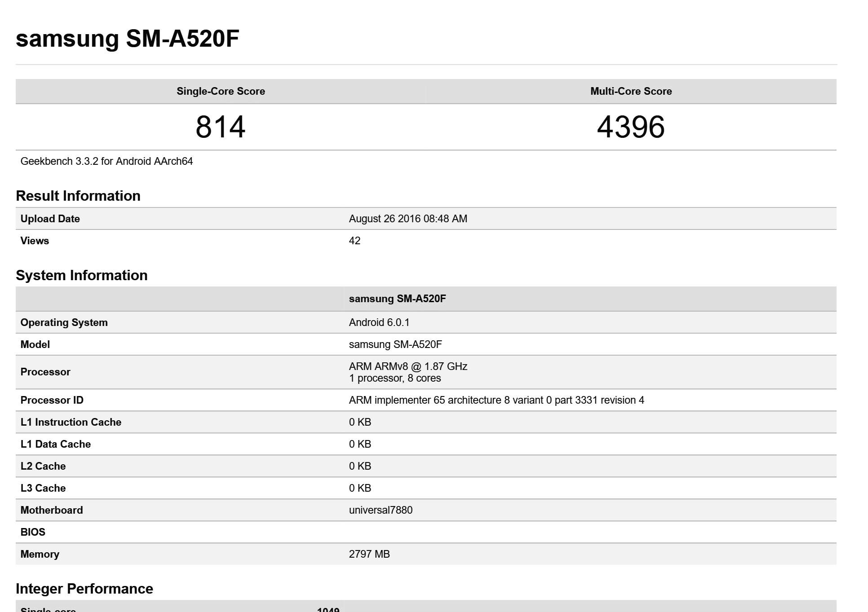Click the 1 processor, 8 cores text
868x612 pixels.
click(x=395, y=378)
